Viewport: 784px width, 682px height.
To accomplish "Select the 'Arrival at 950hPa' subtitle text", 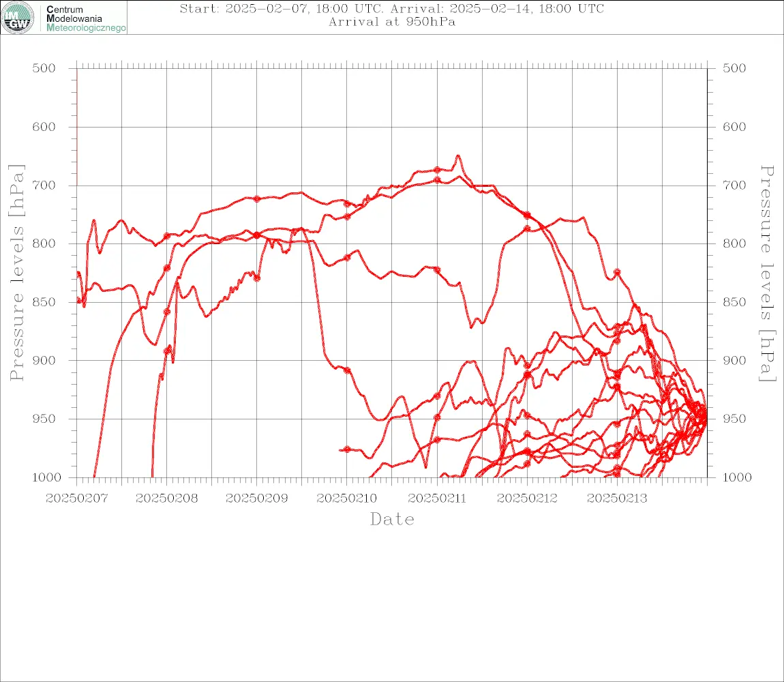I will (391, 22).
